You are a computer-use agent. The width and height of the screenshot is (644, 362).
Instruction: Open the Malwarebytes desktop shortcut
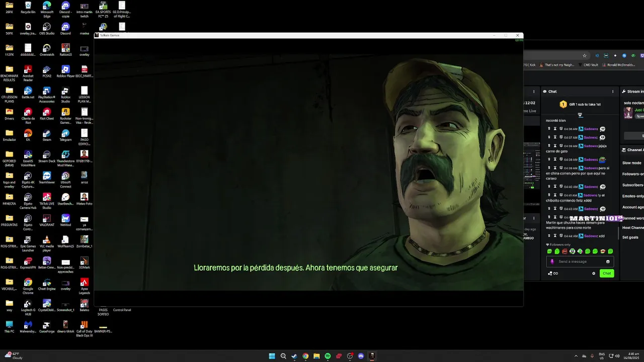click(28, 327)
